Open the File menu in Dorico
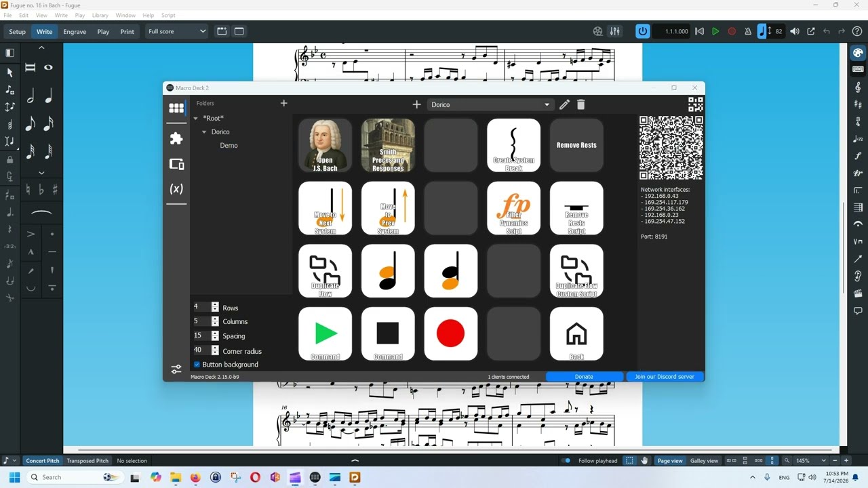Image resolution: width=868 pixels, height=488 pixels. pyautogui.click(x=7, y=15)
